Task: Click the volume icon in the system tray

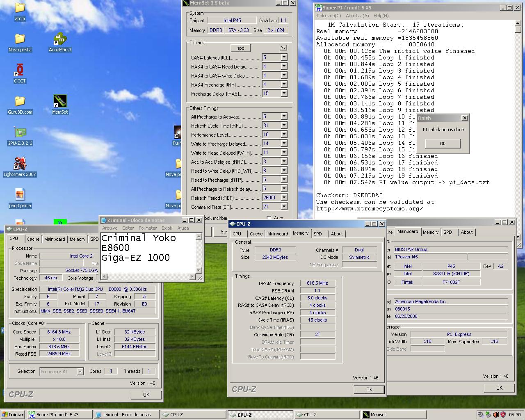Action: pyautogui.click(x=496, y=415)
